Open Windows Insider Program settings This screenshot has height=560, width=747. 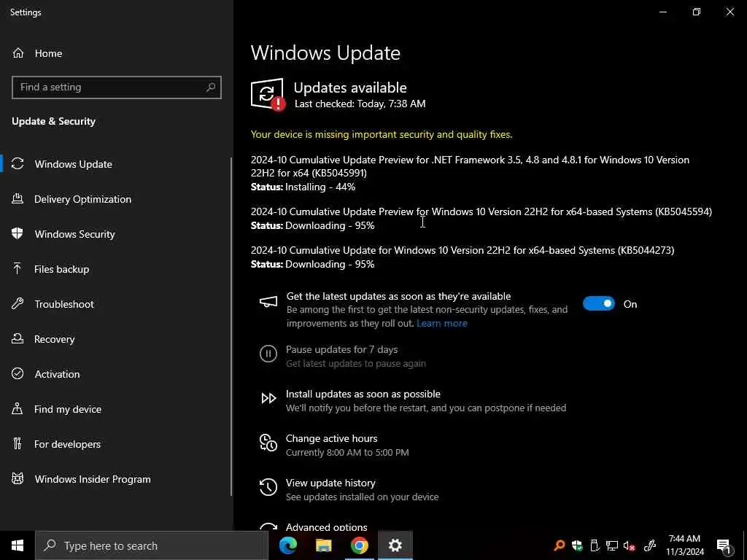click(x=93, y=480)
